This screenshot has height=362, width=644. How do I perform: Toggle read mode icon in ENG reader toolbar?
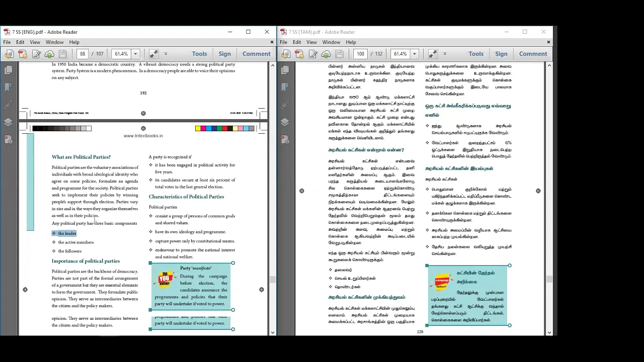tap(153, 54)
